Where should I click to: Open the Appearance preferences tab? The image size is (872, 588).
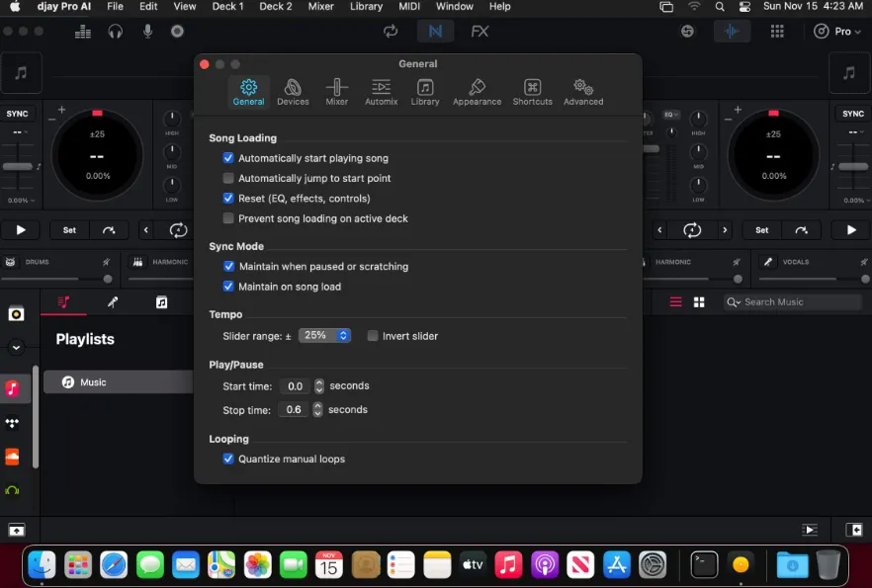click(x=477, y=92)
